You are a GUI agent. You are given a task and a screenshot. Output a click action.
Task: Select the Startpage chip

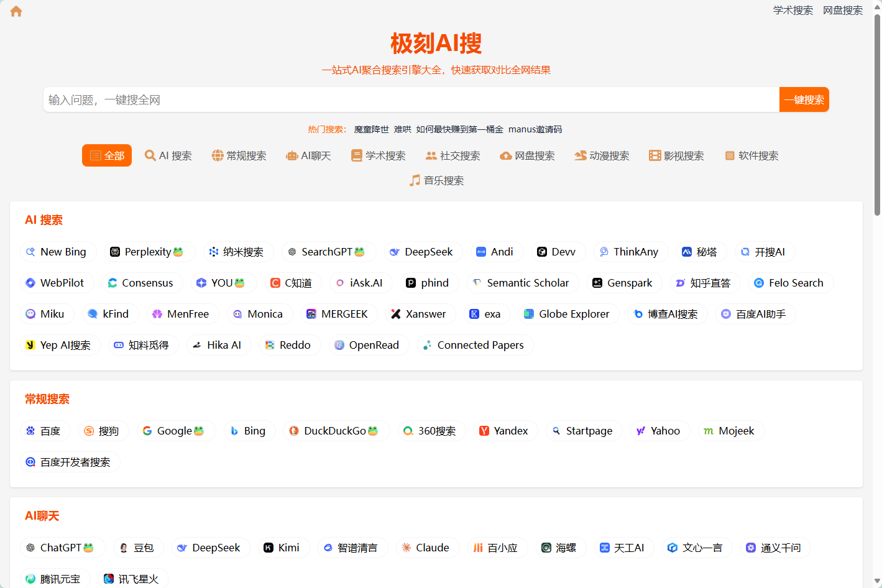[x=583, y=431]
